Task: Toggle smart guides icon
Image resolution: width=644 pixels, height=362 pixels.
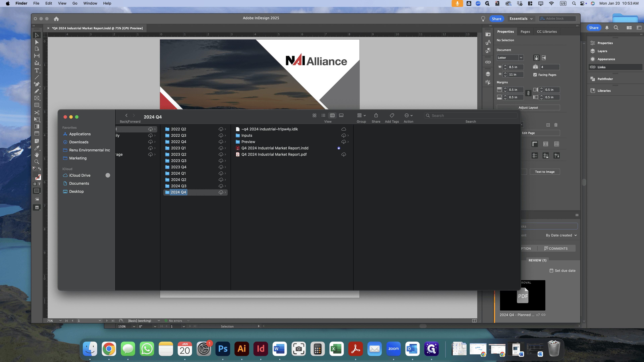Action: (556, 156)
